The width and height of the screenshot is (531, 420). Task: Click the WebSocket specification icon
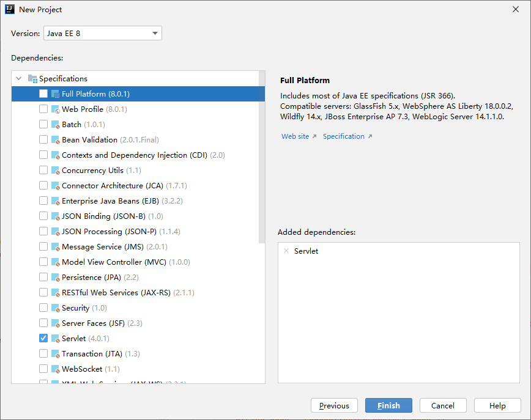tap(56, 369)
